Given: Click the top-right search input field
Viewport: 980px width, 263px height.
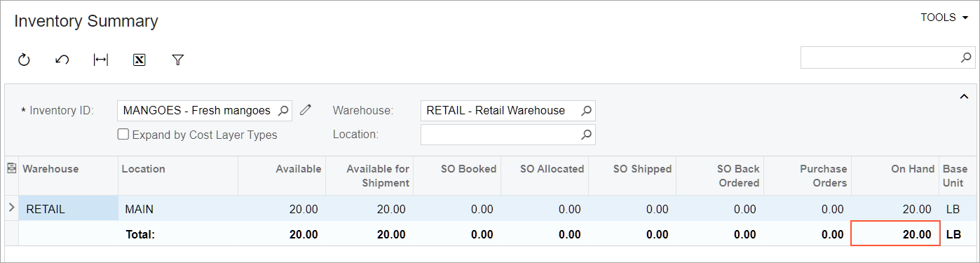Looking at the screenshot, I should 880,58.
